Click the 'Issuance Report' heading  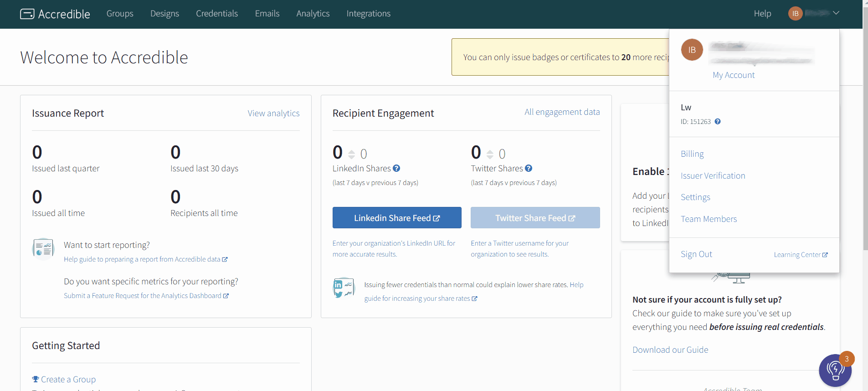pos(68,113)
